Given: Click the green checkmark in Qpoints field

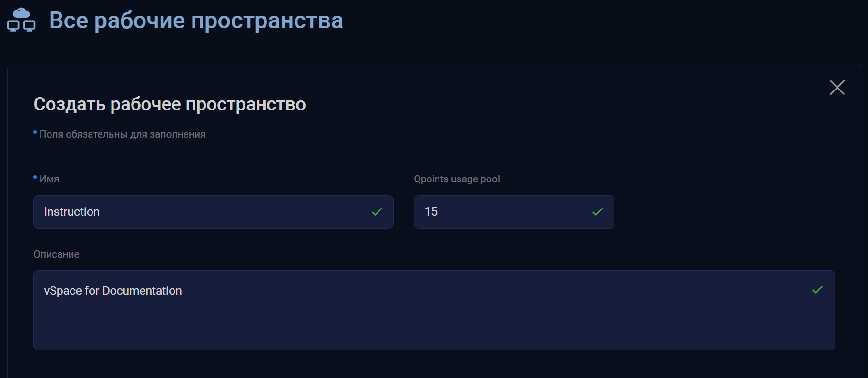Looking at the screenshot, I should (598, 212).
